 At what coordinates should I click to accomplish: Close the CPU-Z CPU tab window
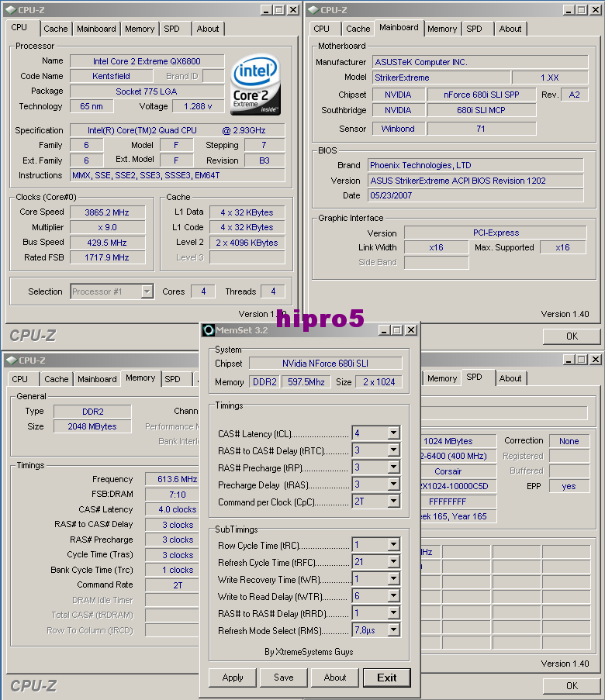(292, 10)
